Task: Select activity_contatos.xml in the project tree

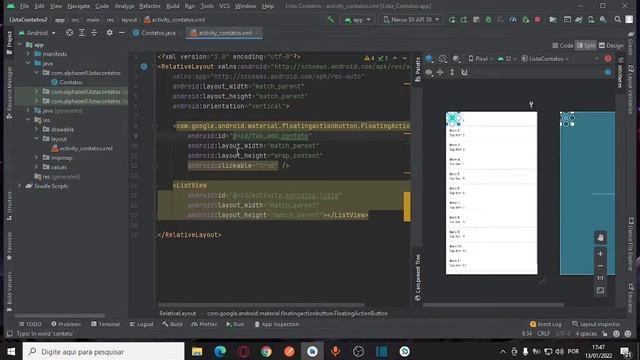Action: 82,149
